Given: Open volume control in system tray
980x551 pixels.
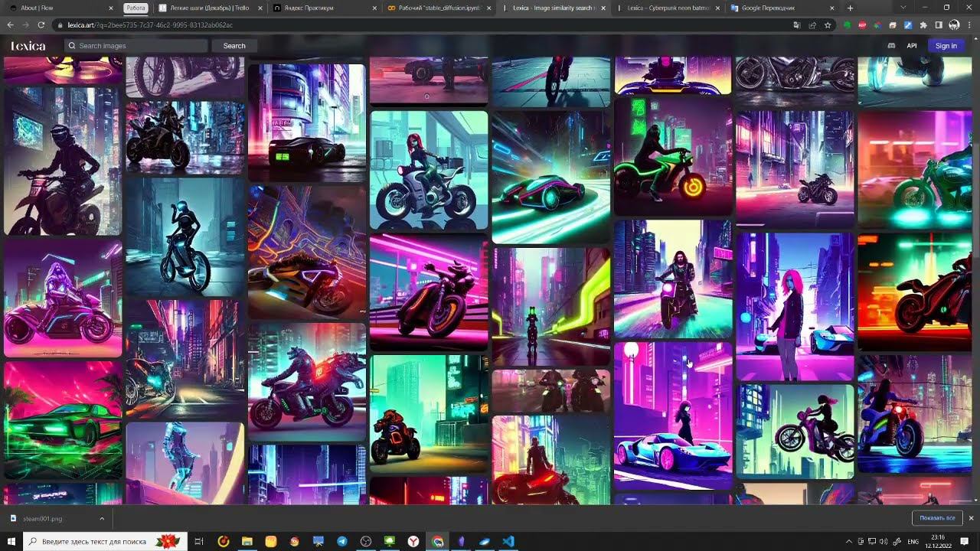Looking at the screenshot, I should pyautogui.click(x=884, y=541).
